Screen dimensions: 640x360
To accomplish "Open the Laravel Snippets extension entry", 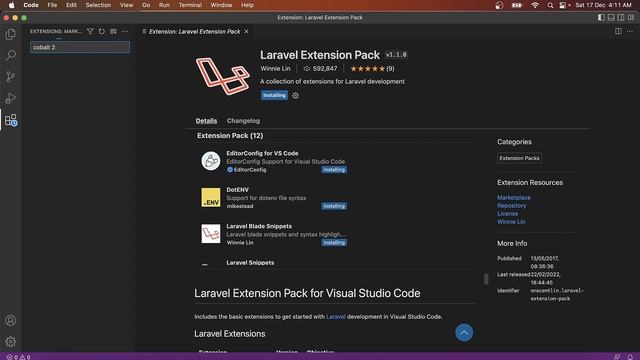I will click(250, 262).
